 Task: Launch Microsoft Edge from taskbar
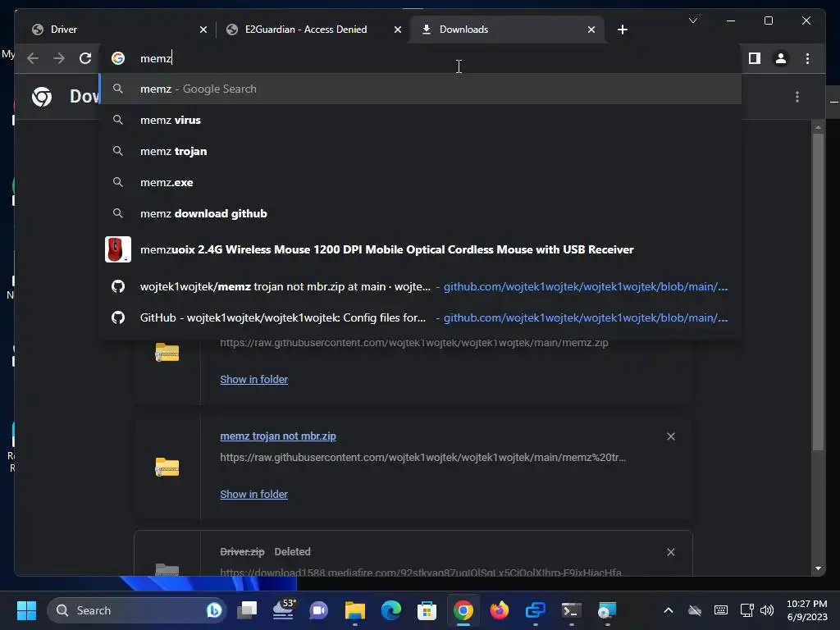point(390,610)
